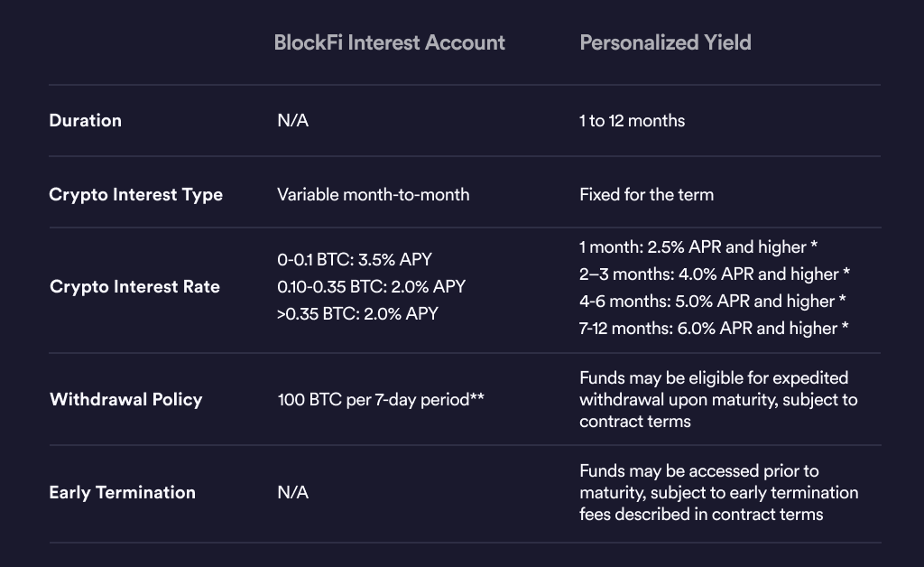The height and width of the screenshot is (567, 924).
Task: Click the N/A value in the Duration row
Action: pos(292,120)
